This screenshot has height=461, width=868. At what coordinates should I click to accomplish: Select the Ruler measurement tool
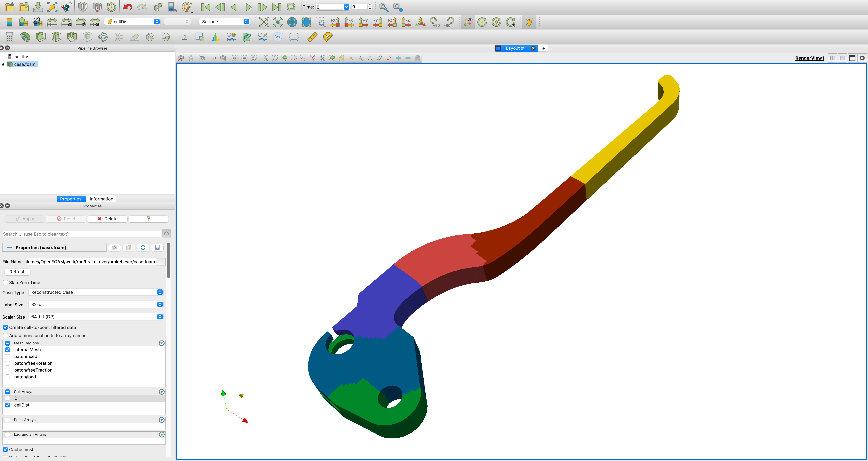pos(312,37)
